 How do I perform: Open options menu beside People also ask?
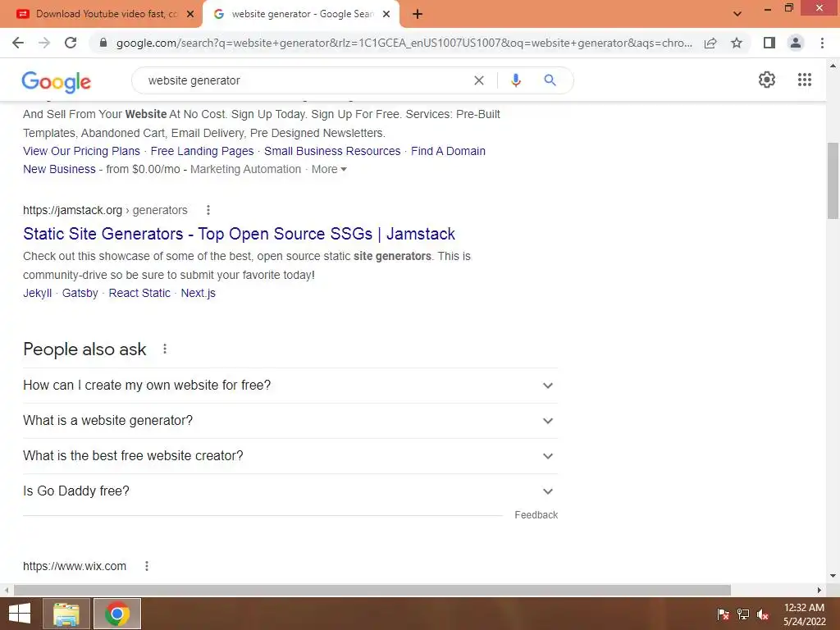coord(164,349)
